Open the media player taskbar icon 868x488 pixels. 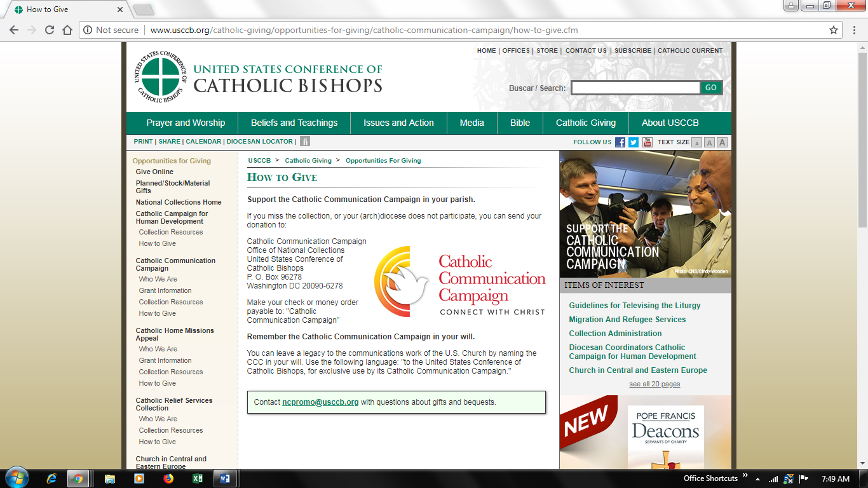(139, 478)
